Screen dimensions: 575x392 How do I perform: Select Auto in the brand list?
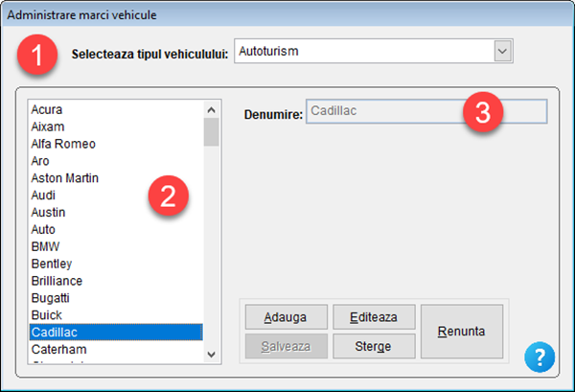click(x=116, y=230)
